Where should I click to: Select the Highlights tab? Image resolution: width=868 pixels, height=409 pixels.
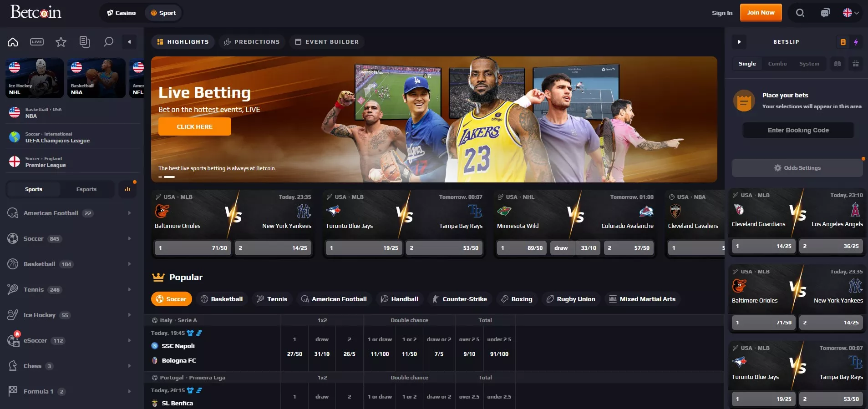tap(183, 42)
